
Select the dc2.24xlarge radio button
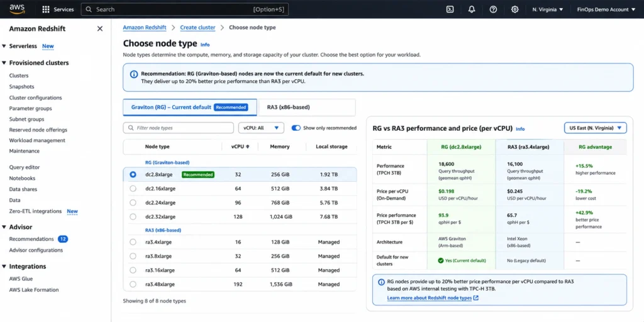[133, 203]
